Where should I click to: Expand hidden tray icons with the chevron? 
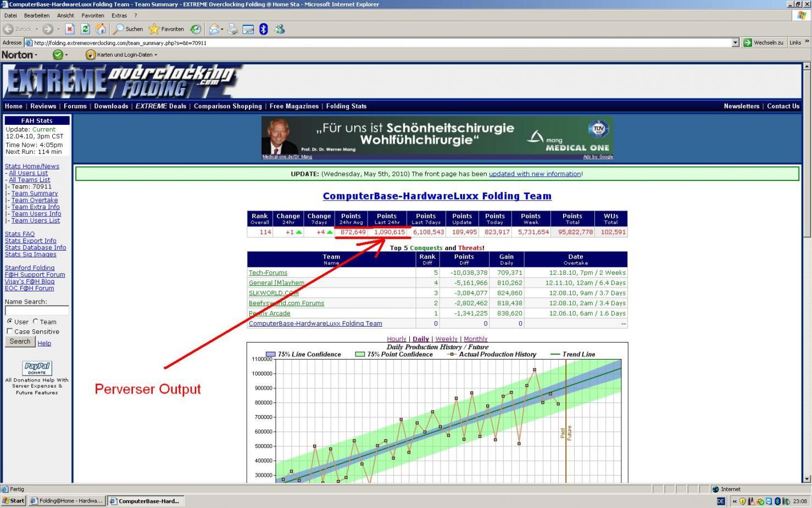[735, 501]
